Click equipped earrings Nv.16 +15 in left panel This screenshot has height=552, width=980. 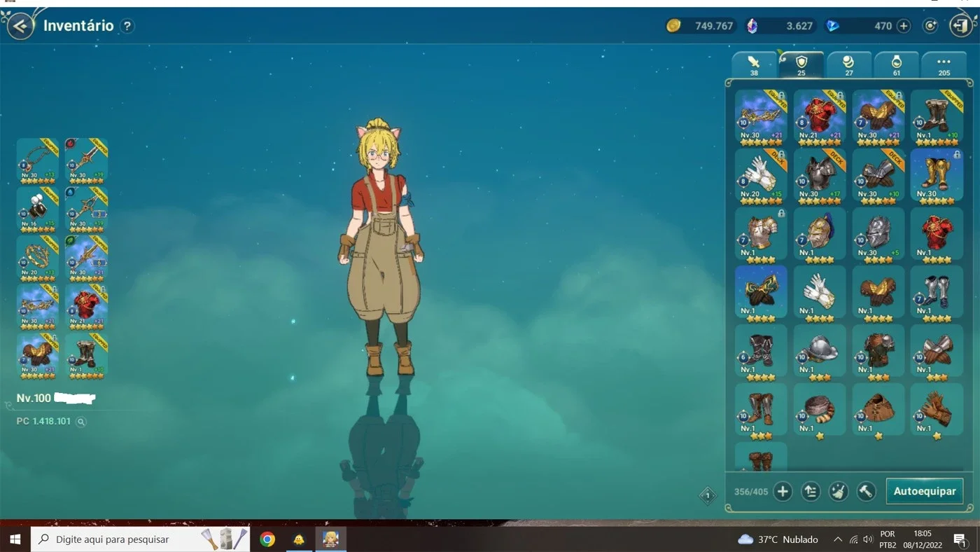[38, 209]
